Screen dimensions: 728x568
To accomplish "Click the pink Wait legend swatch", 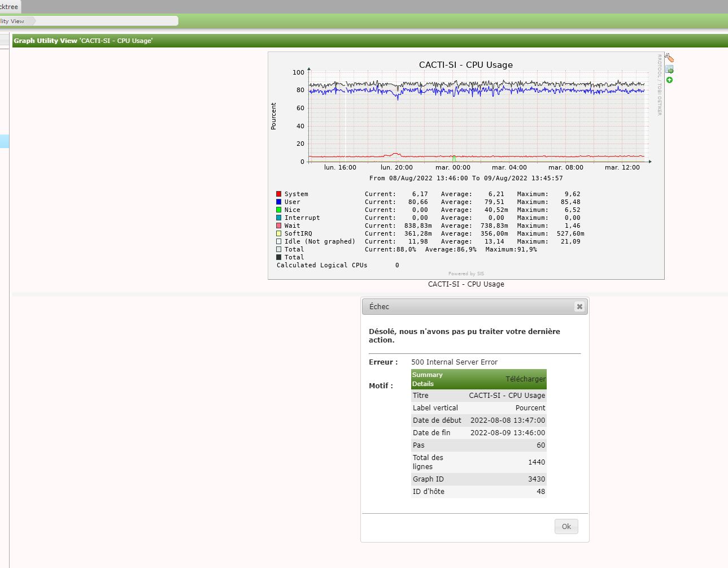I will pos(278,226).
